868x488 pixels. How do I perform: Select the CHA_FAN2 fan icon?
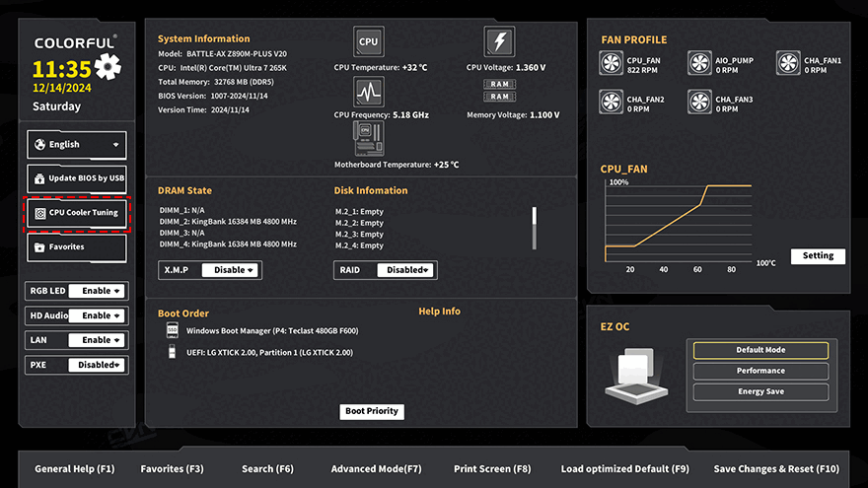pyautogui.click(x=612, y=102)
